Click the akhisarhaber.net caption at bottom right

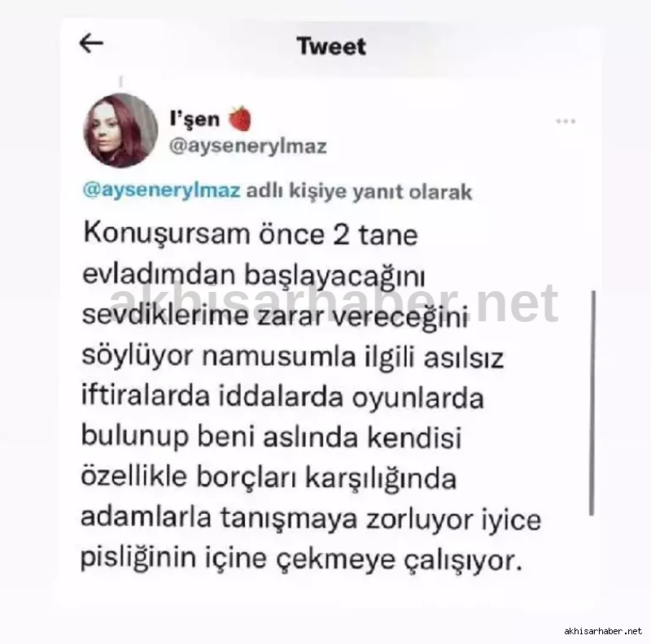(603, 631)
